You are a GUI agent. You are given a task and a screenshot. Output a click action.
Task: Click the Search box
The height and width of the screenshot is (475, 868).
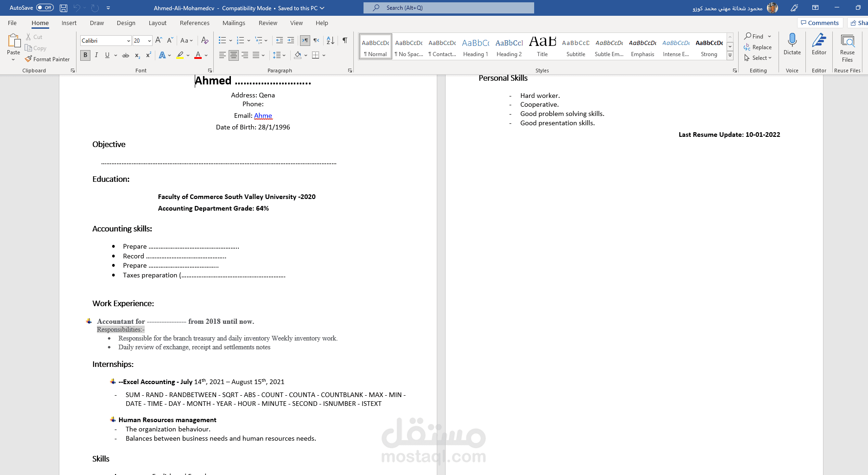(x=449, y=8)
